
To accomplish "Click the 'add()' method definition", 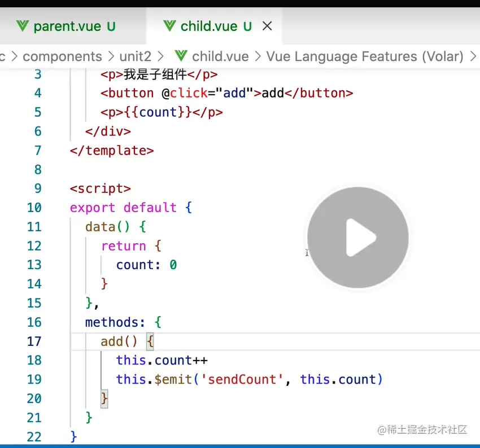I will click(x=119, y=341).
